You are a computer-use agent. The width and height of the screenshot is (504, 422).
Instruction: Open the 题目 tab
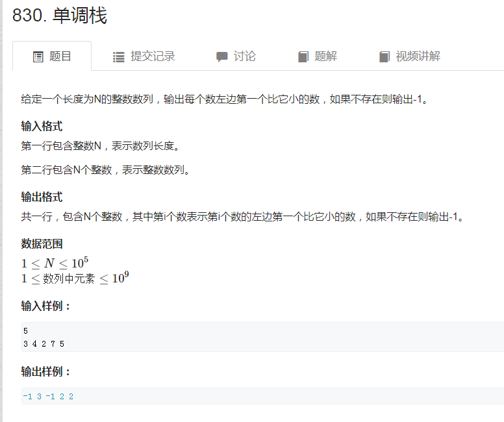[52, 56]
